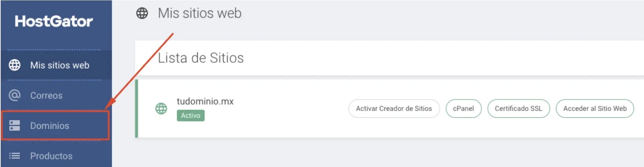The image size is (644, 167).
Task: Click the Certificado SSL button
Action: click(519, 108)
